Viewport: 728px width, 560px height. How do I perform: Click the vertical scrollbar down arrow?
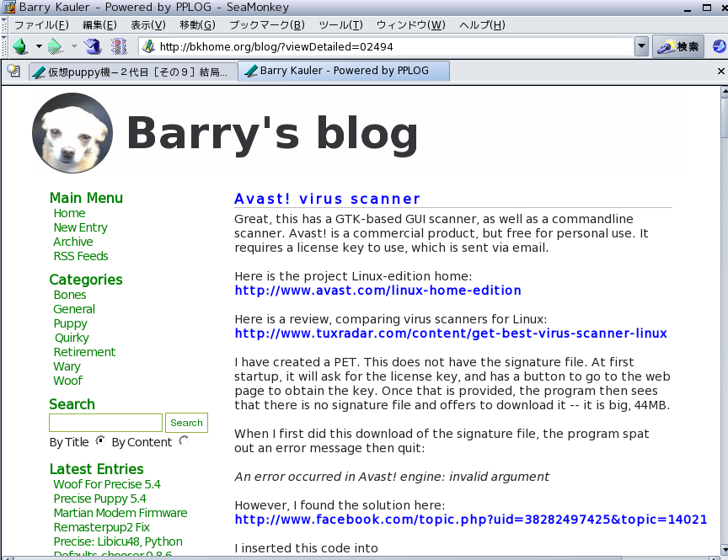(725, 550)
